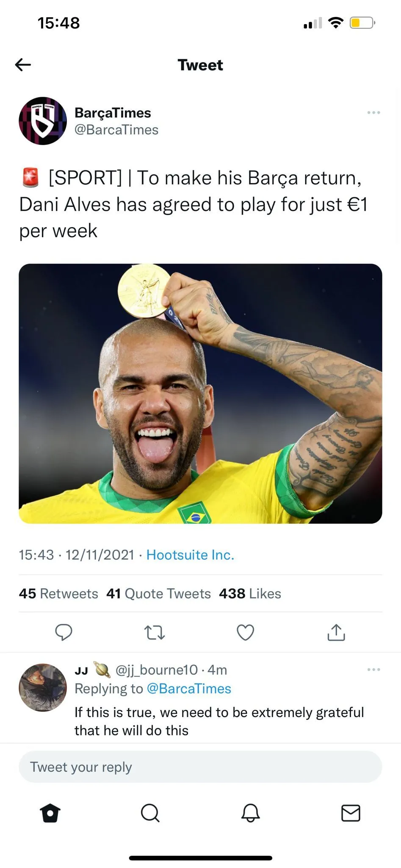This screenshot has width=401, height=868.
Task: Retweet this tweet
Action: click(x=155, y=632)
